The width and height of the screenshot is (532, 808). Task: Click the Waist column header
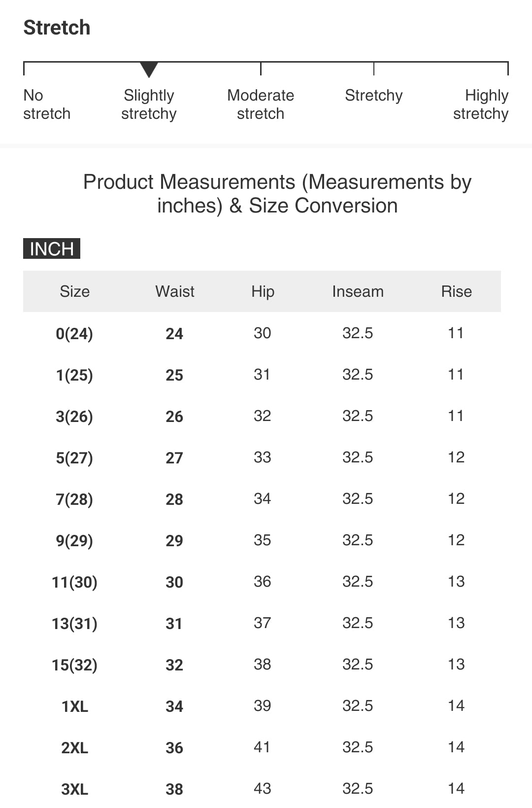pos(175,291)
